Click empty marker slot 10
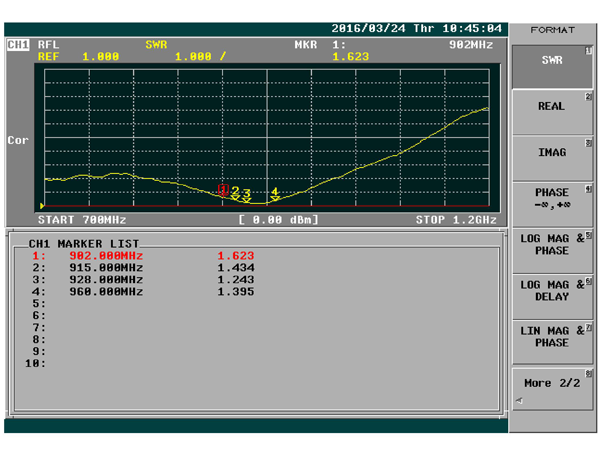Screen dimensions: 600x456 [x=35, y=363]
